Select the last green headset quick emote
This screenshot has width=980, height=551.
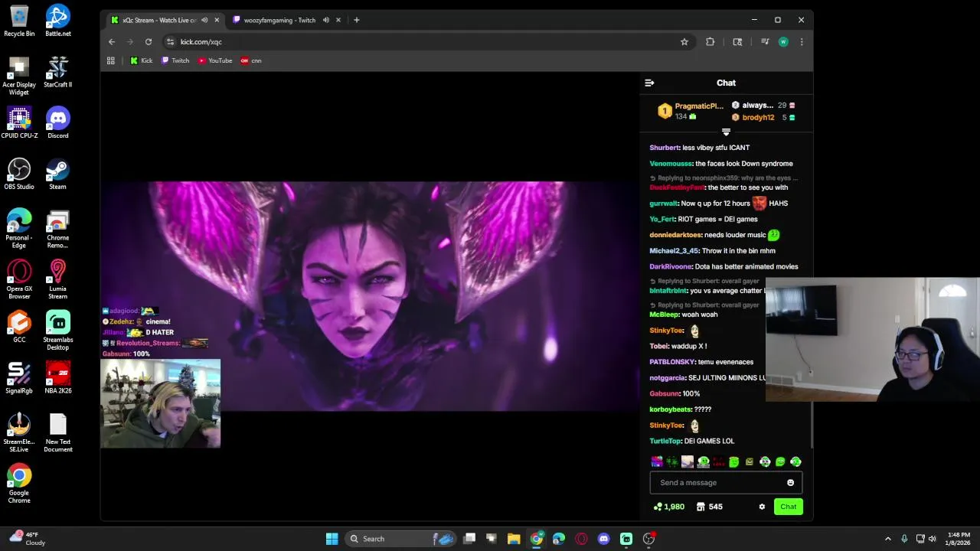tap(795, 461)
